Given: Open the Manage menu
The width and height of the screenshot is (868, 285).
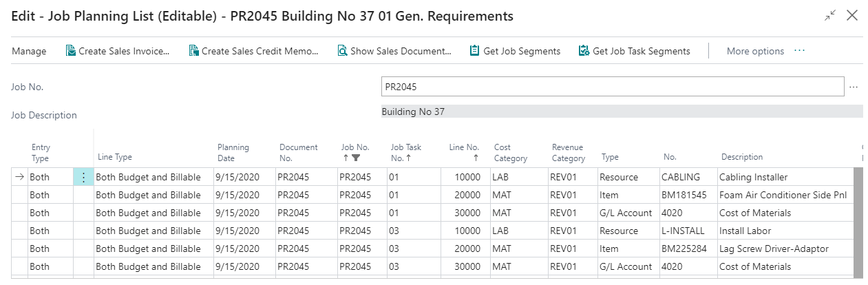Looking at the screenshot, I should (29, 51).
